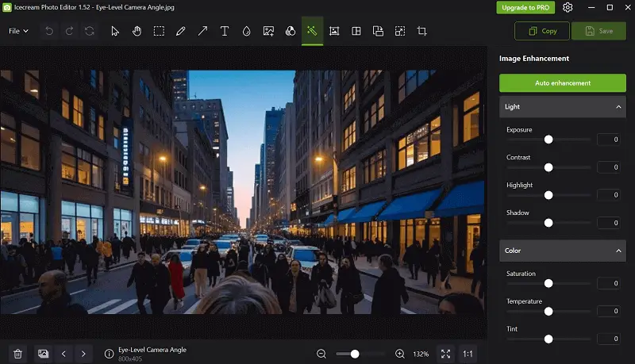This screenshot has height=364, width=635.
Task: Toggle the Image Enhancement magic wand tool
Action: coord(312,31)
